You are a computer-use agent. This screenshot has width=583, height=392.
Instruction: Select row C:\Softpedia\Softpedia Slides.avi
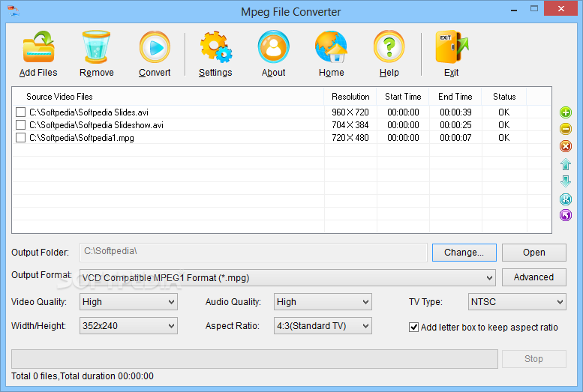click(281, 112)
